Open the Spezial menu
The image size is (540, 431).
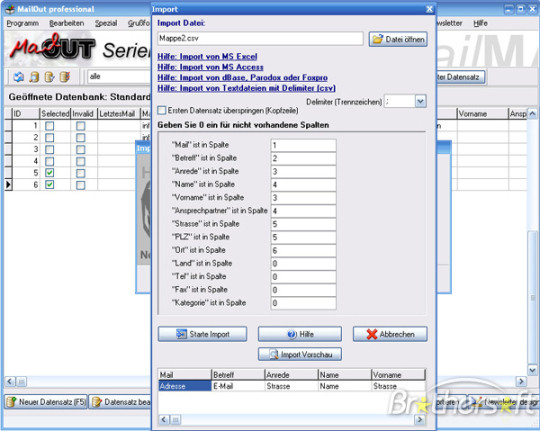click(106, 23)
